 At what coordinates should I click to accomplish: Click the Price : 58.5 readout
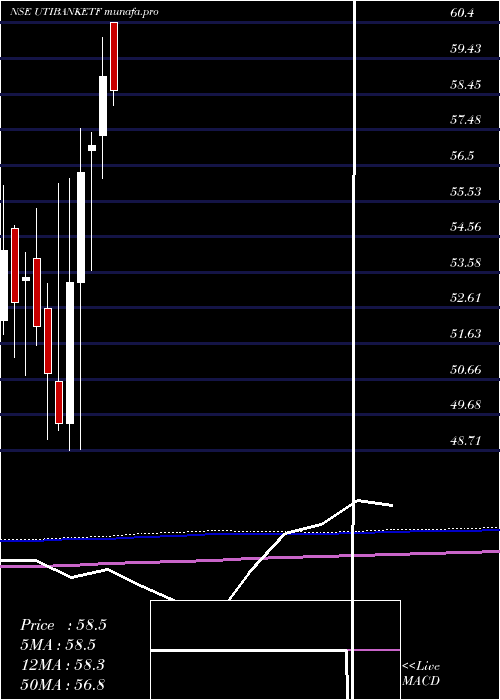tap(63, 625)
